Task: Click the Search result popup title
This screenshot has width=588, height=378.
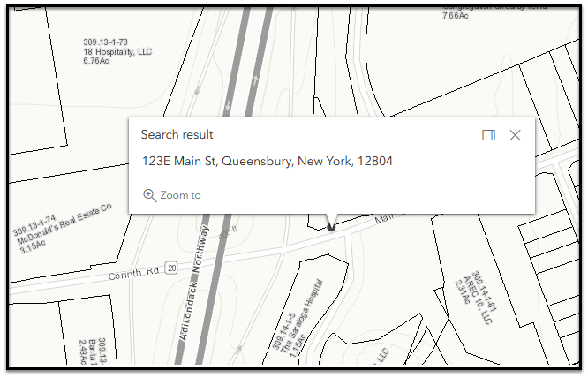Action: coord(177,135)
